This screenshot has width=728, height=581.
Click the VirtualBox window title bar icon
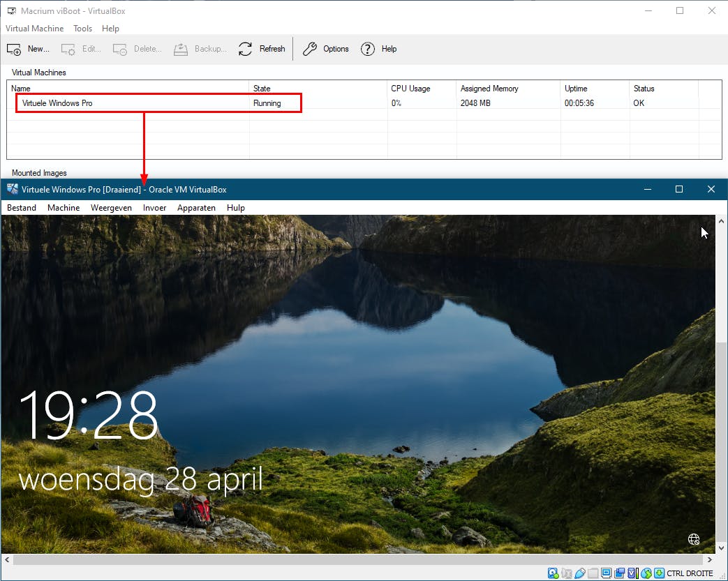pos(13,189)
